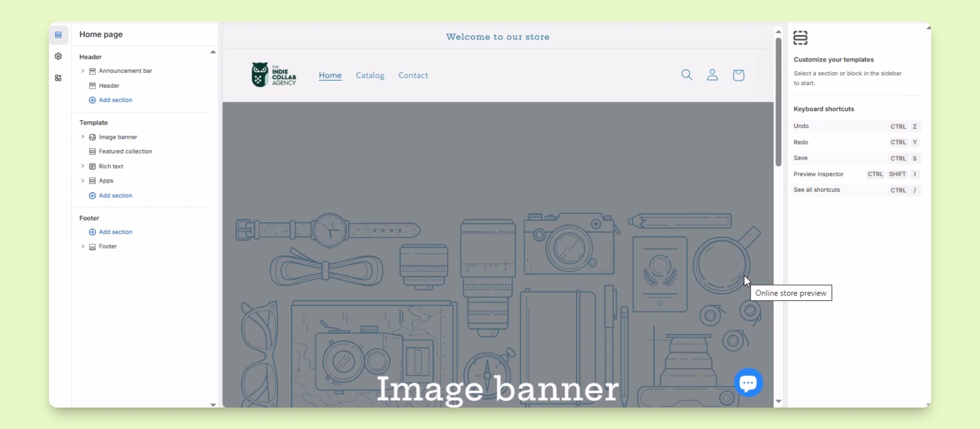The height and width of the screenshot is (429, 980).
Task: Click the Preview inspector shortcut row
Action: [x=856, y=175]
